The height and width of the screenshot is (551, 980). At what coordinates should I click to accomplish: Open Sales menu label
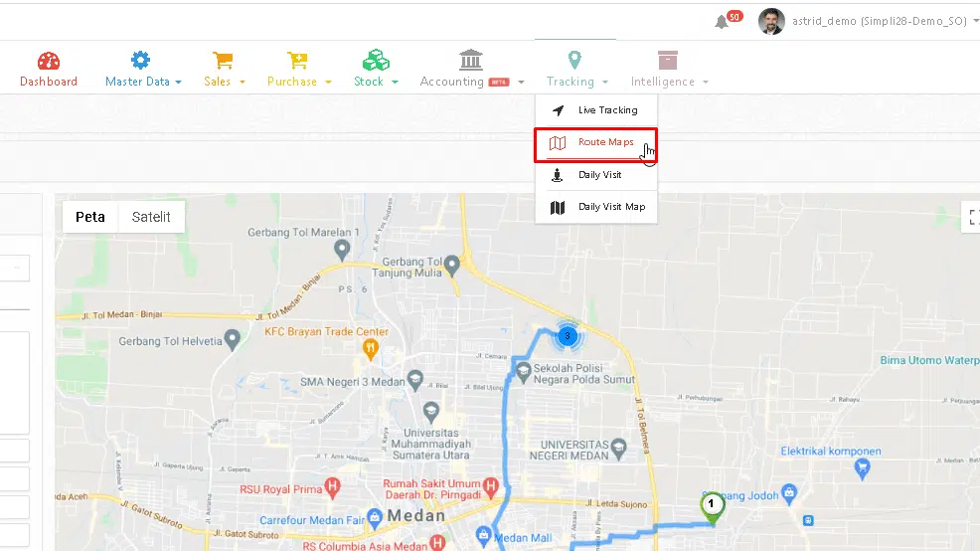[217, 82]
